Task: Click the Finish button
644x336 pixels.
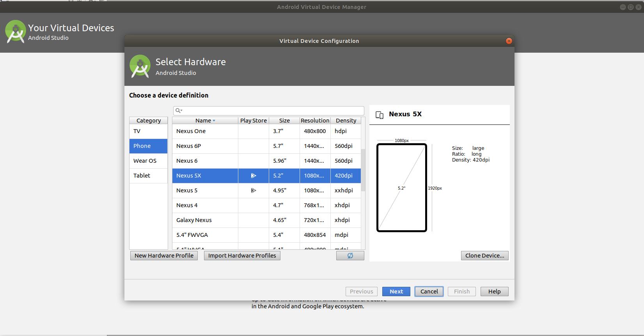Action: click(x=462, y=292)
